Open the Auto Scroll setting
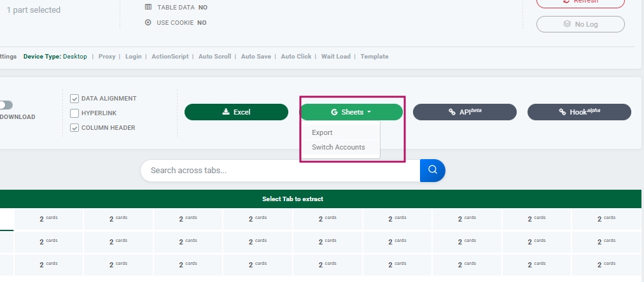This screenshot has height=282, width=644. coord(214,57)
